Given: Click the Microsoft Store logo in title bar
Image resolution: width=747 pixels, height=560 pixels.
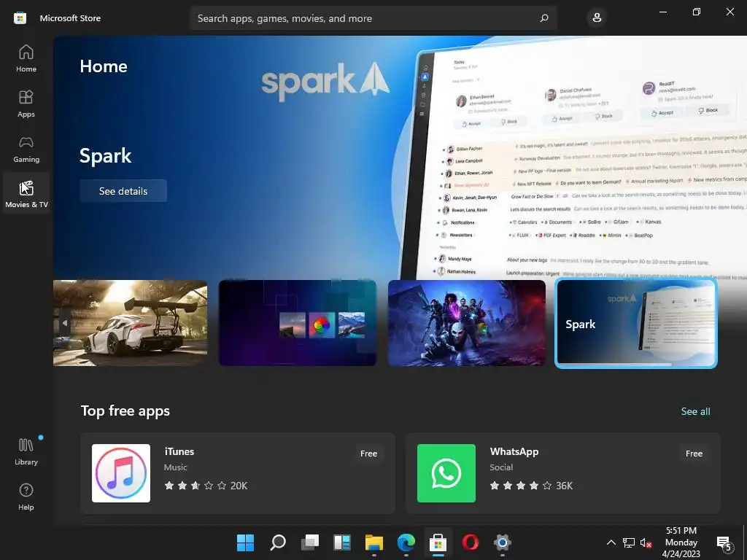Looking at the screenshot, I should (x=20, y=18).
